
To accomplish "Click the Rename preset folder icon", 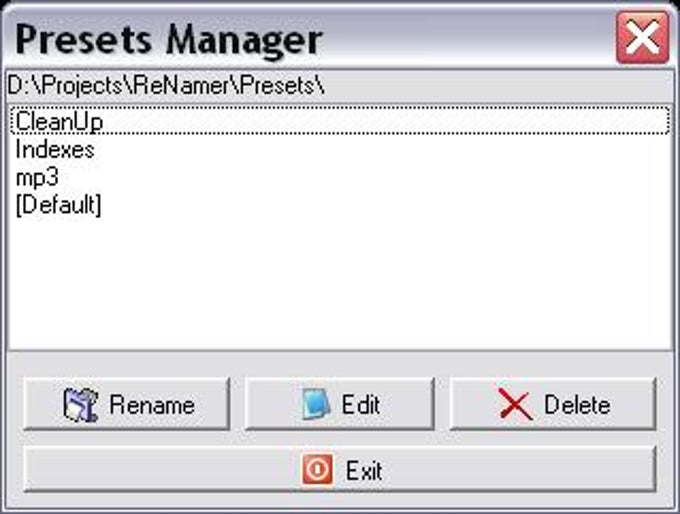I will pyautogui.click(x=81, y=405).
